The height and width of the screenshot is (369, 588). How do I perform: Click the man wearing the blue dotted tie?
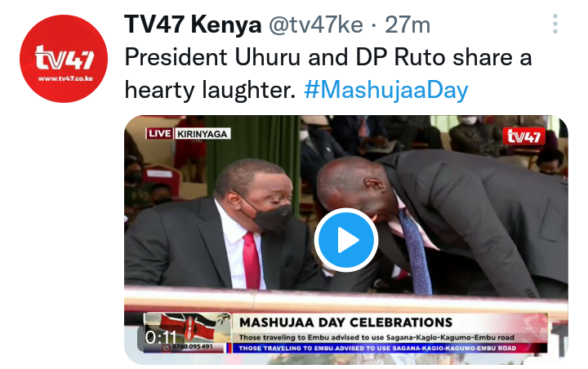coord(443,221)
